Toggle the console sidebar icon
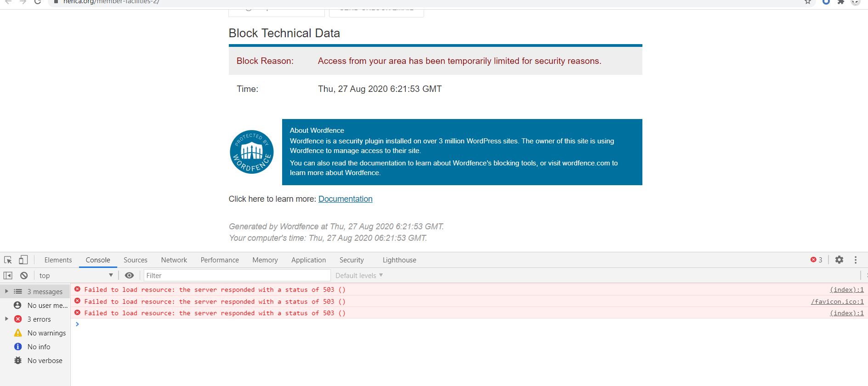This screenshot has height=386, width=868. click(8, 275)
